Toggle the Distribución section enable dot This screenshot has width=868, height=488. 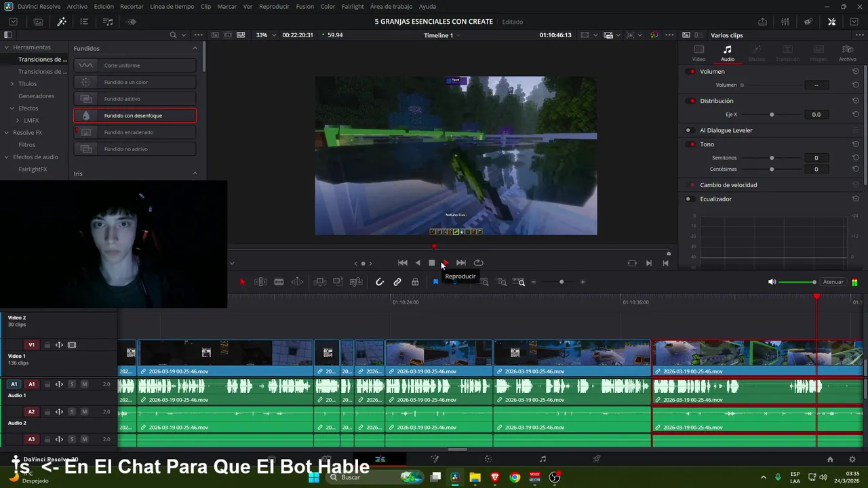tap(692, 101)
